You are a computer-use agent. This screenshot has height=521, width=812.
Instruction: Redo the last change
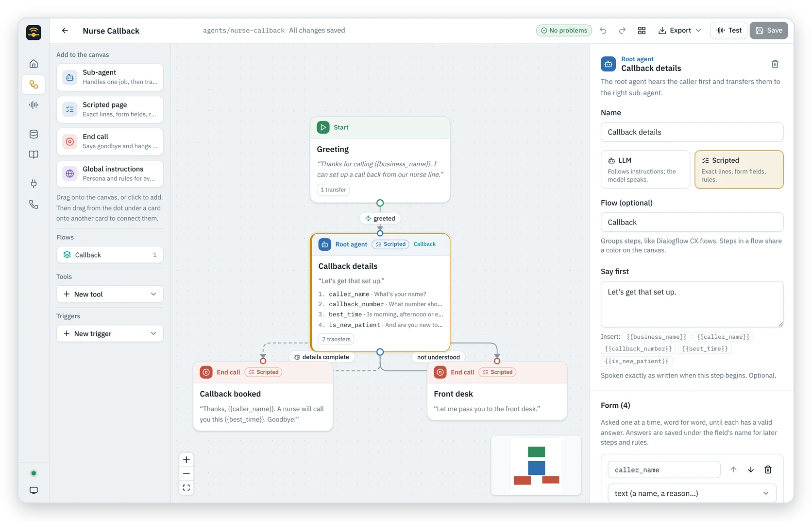622,31
